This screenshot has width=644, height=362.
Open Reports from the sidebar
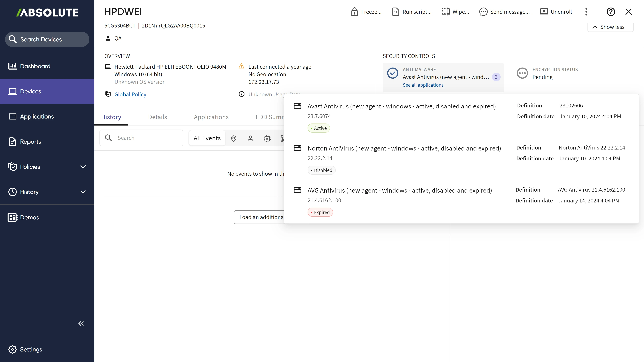click(x=47, y=142)
